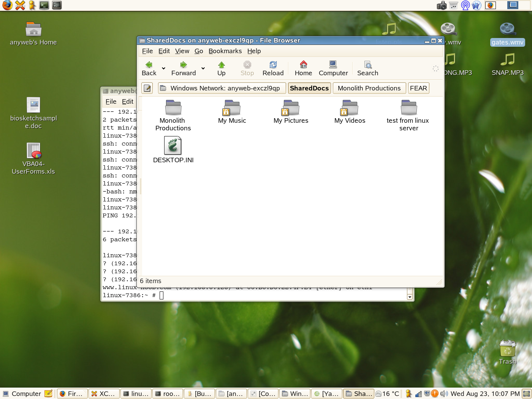This screenshot has width=532, height=399.
Task: Reload the SharedDocs folder view
Action: [273, 68]
